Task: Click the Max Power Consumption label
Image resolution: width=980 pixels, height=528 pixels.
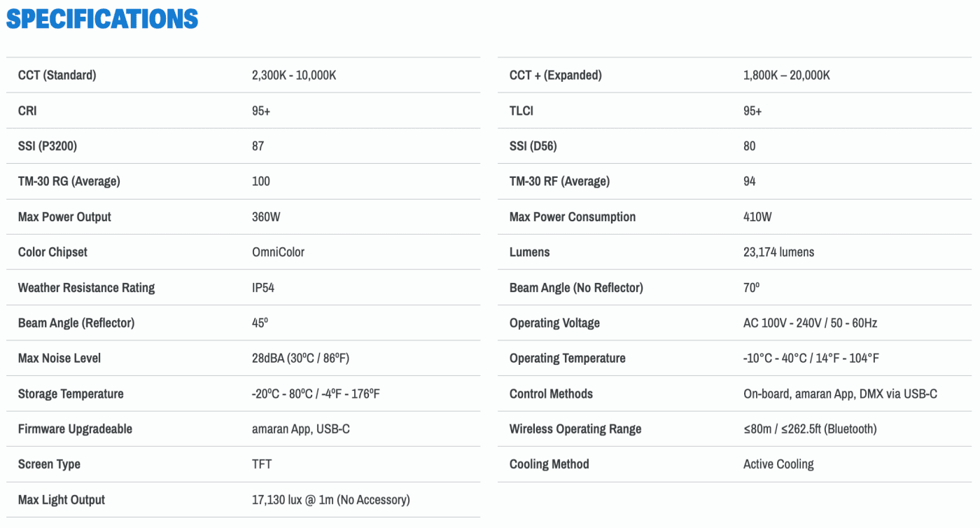Action: coord(572,217)
